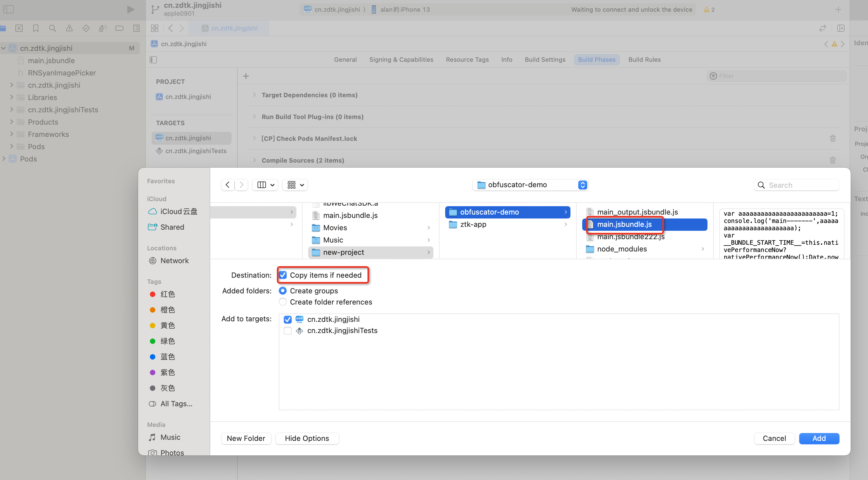868x480 pixels.
Task: Go back in file dialog
Action: 228,185
